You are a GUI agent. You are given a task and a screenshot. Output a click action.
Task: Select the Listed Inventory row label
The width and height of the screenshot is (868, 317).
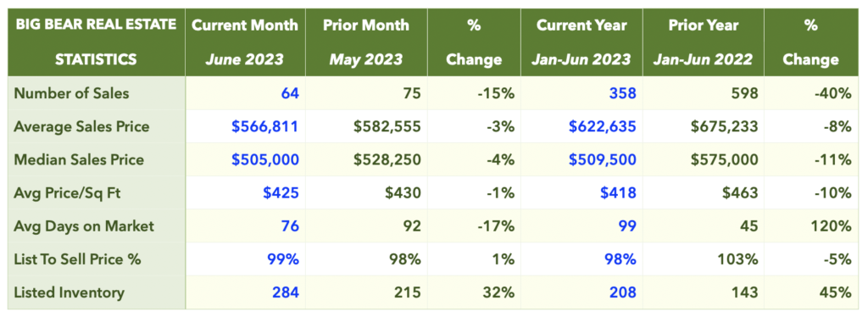pyautogui.click(x=70, y=292)
